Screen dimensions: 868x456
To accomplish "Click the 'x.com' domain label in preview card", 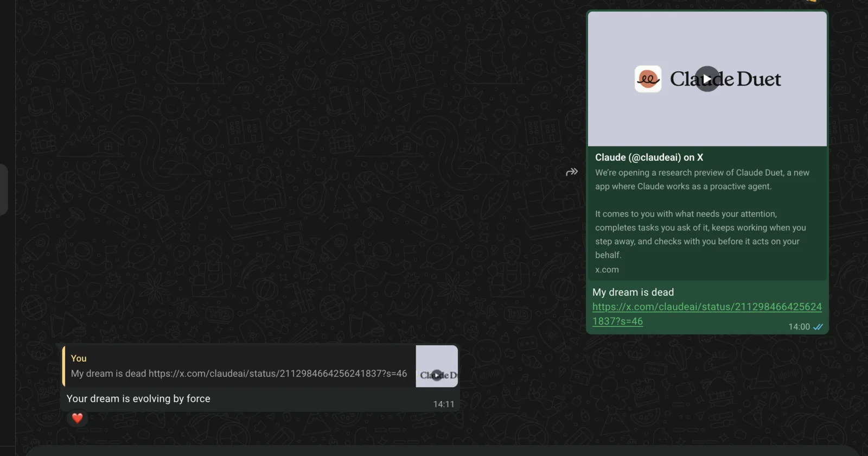I will (x=607, y=270).
